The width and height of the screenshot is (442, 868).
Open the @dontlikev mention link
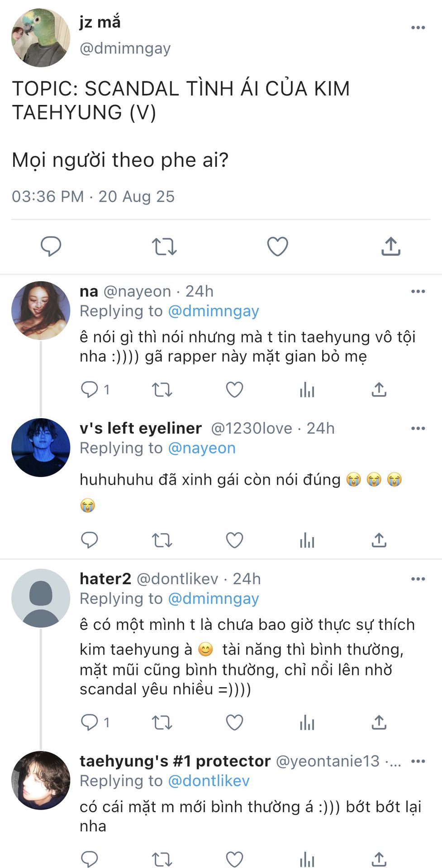209,781
